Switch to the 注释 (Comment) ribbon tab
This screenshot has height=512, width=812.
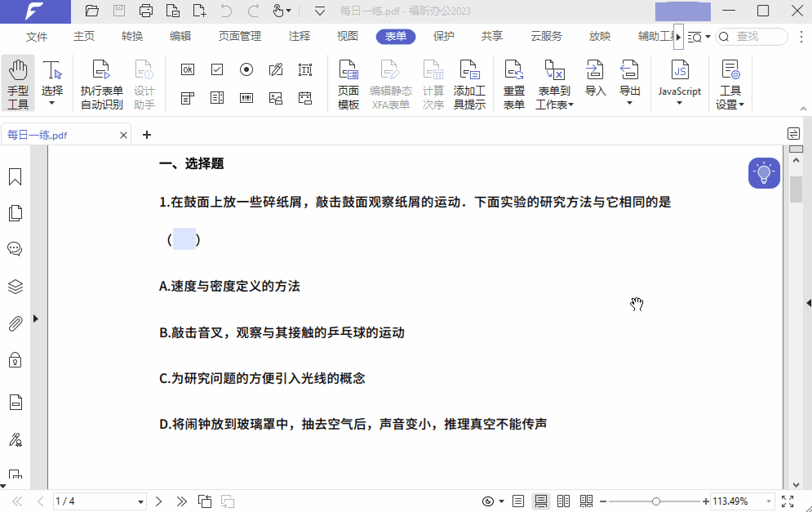(x=299, y=36)
